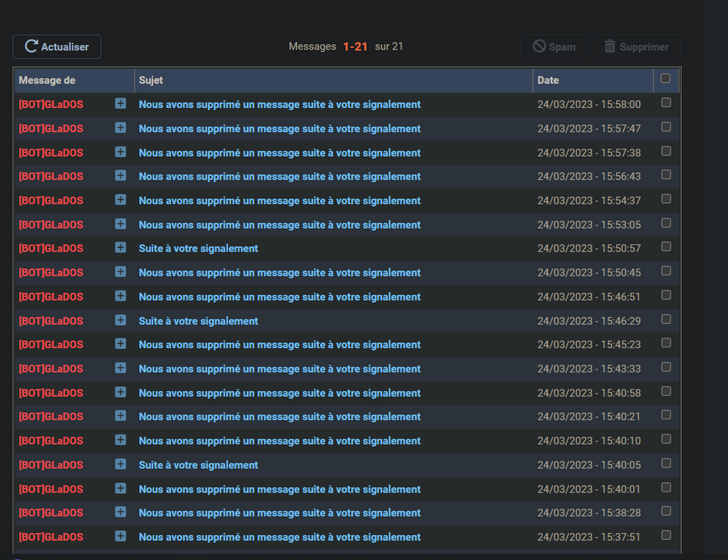728x560 pixels.
Task: Expand the plus icon for the 15:50:57 message
Action: coord(120,248)
